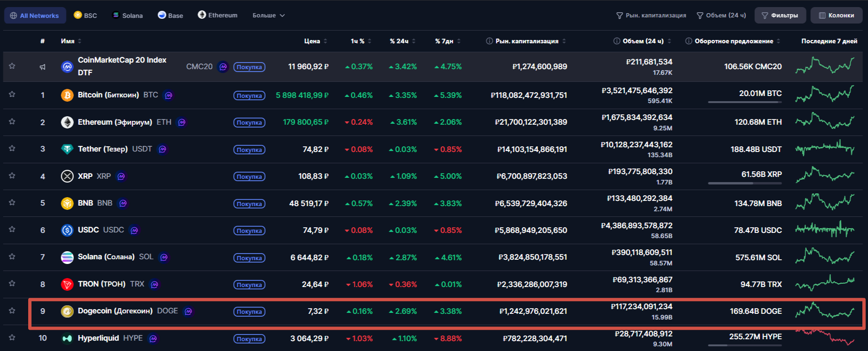Click the Tether coin logo icon
This screenshot has width=868, height=351.
[x=67, y=149]
